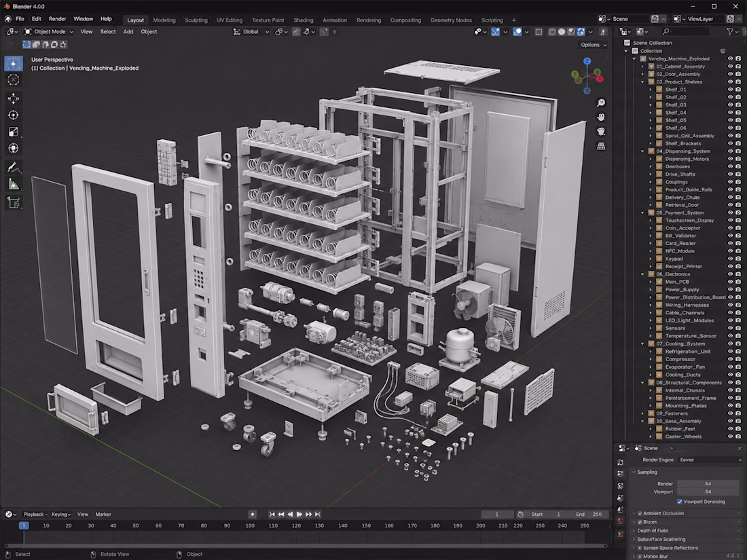747x560 pixels.
Task: Open the Keying popover in timeline
Action: point(61,515)
